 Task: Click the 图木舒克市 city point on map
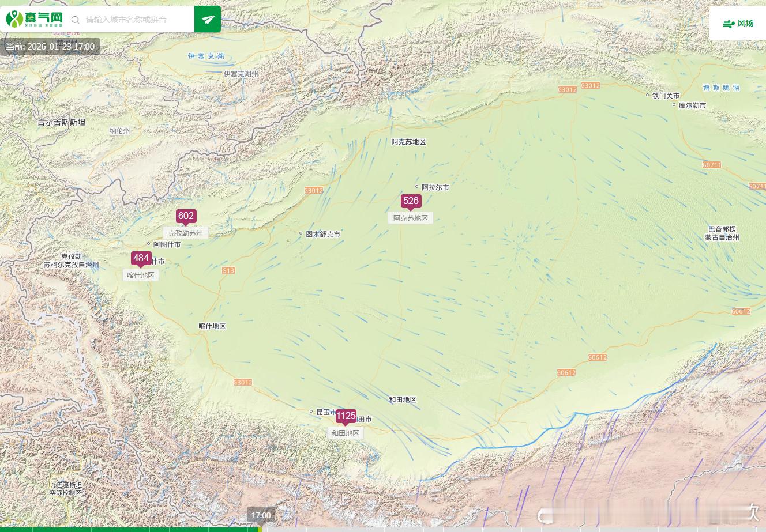(301, 233)
